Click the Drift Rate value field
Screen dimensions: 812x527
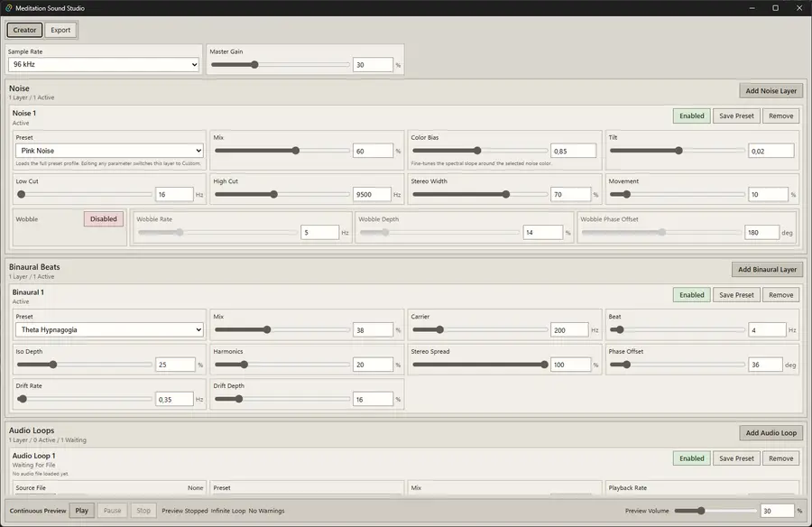point(174,399)
